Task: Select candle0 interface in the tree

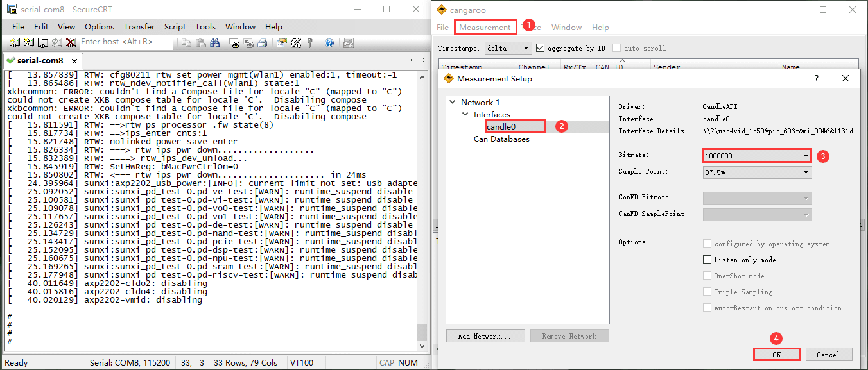Action: pos(501,127)
